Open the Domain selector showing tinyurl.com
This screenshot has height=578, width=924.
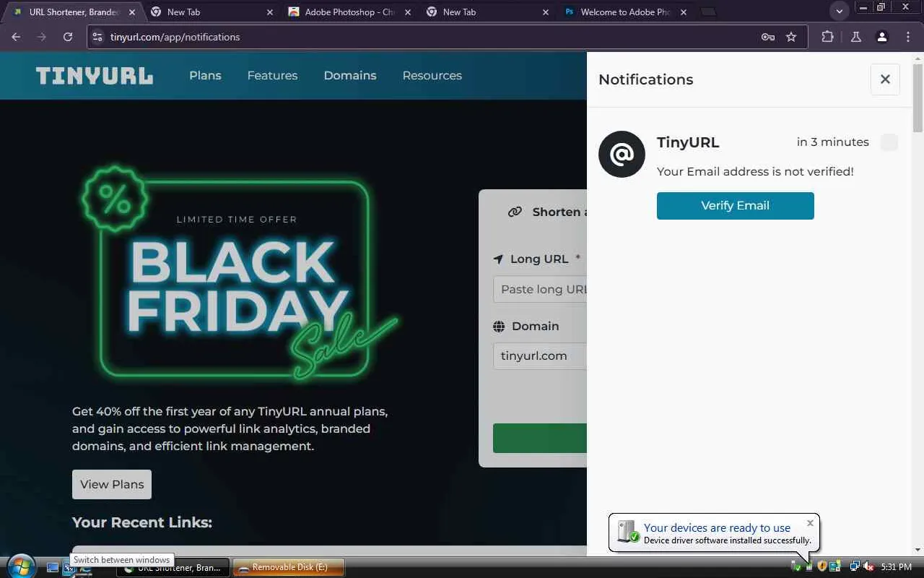[540, 355]
